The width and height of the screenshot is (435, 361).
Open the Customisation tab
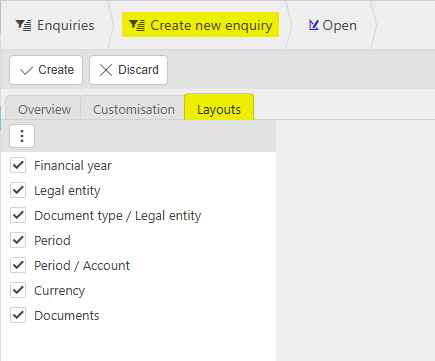click(134, 109)
